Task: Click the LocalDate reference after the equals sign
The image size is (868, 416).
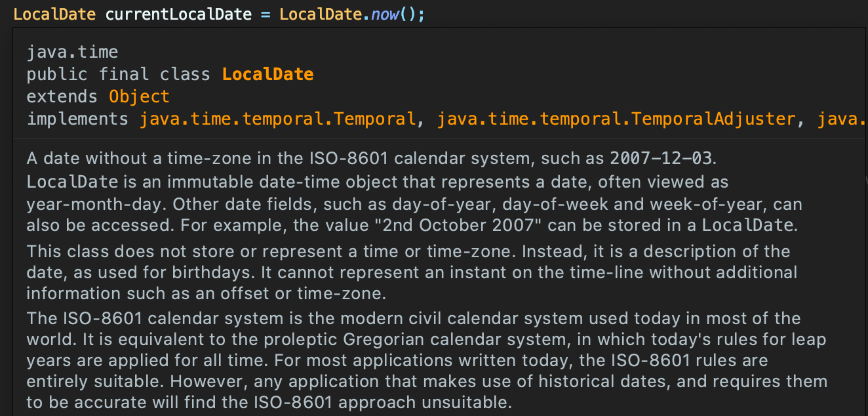Action: point(321,13)
